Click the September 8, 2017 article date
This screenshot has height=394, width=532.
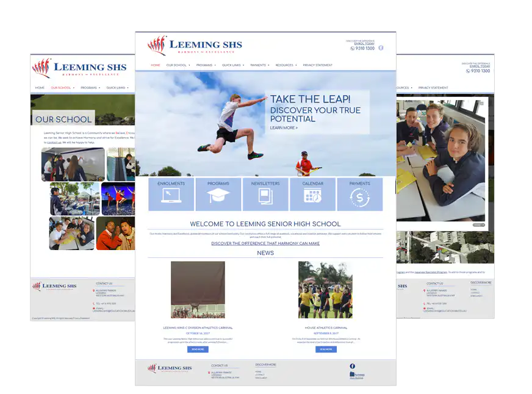point(326,333)
